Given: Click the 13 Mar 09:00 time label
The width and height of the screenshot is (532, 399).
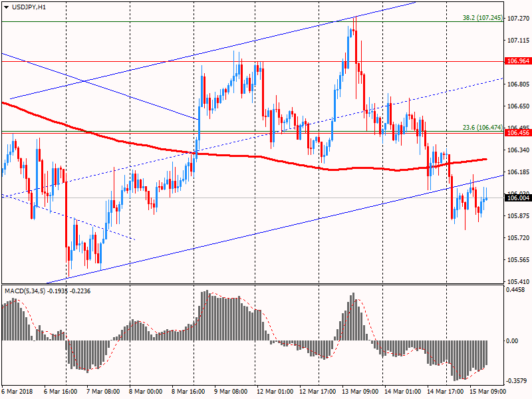Looking at the screenshot, I should (x=360, y=391).
